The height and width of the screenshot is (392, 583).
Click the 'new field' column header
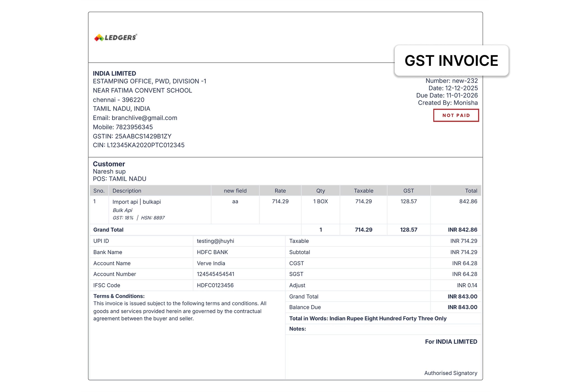point(235,191)
